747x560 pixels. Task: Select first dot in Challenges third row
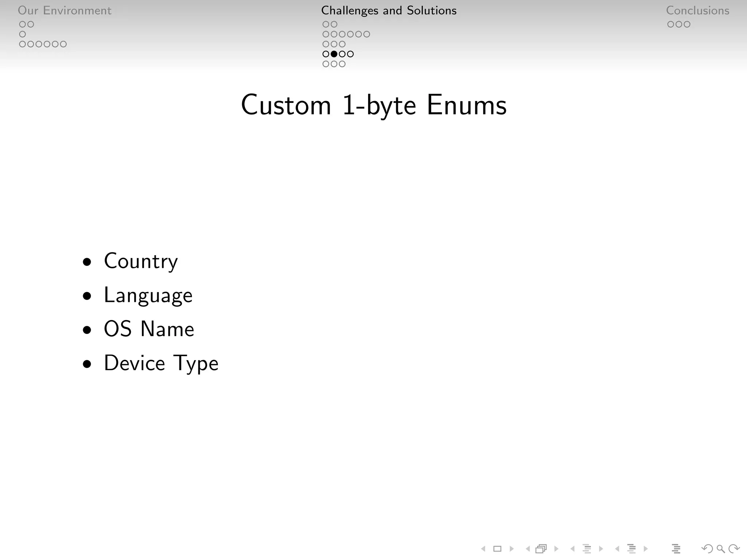click(x=326, y=44)
